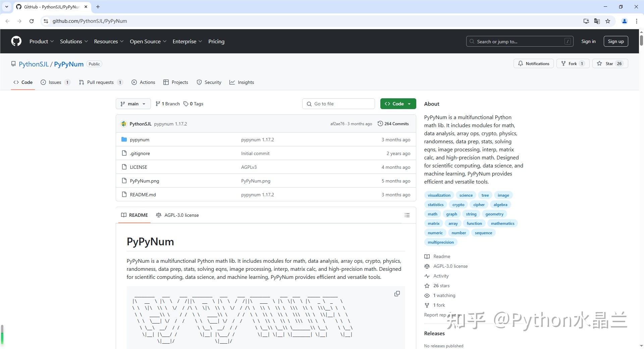Click the Notifications bell icon
This screenshot has height=349, width=644.
pyautogui.click(x=521, y=63)
